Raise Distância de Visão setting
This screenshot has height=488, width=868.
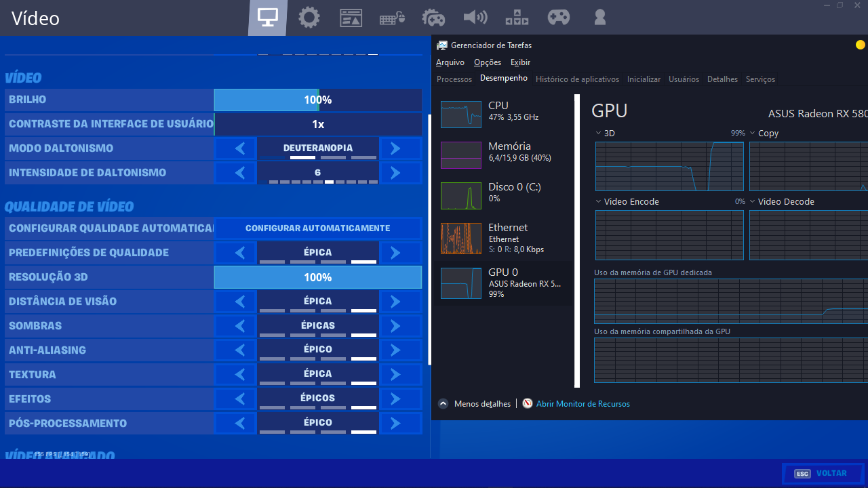pyautogui.click(x=400, y=302)
